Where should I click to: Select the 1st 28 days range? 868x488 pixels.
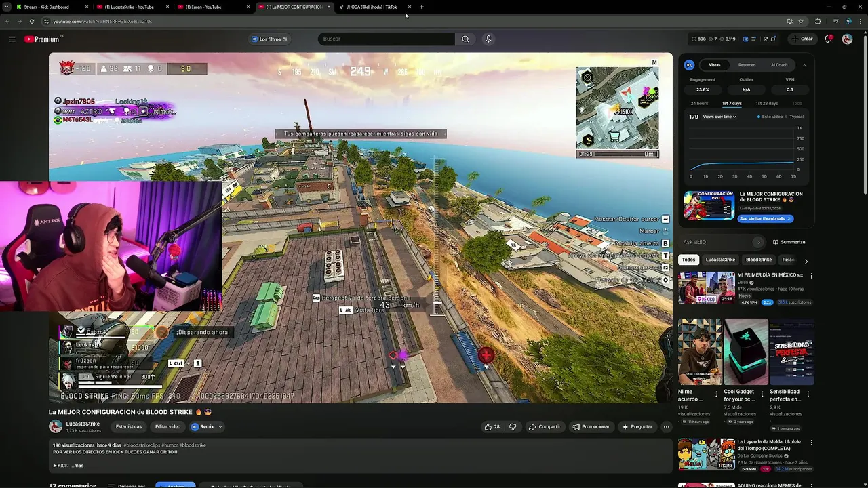(767, 103)
